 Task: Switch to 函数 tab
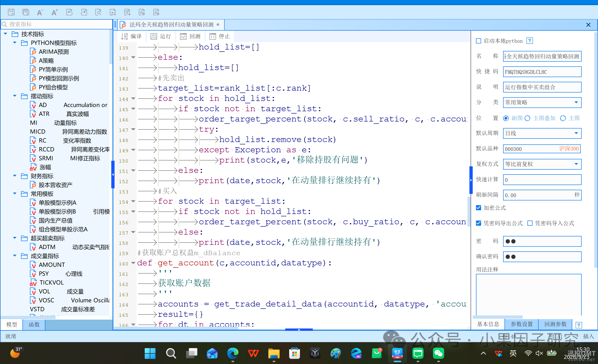[x=34, y=325]
